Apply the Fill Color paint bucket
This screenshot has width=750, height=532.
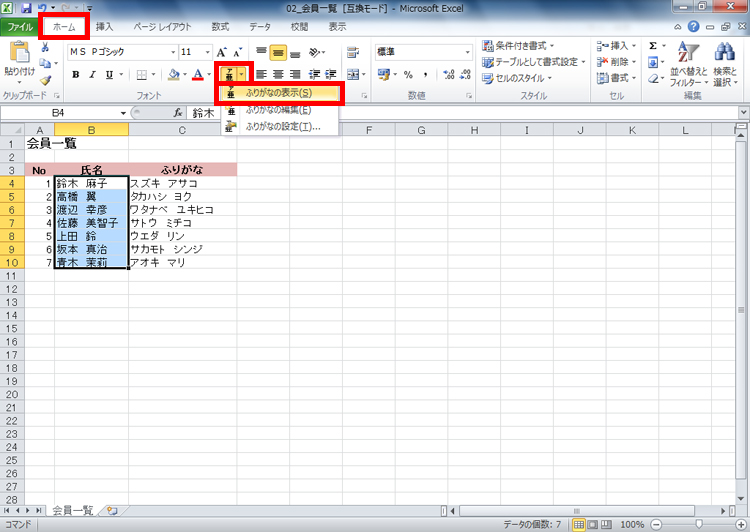pyautogui.click(x=174, y=75)
